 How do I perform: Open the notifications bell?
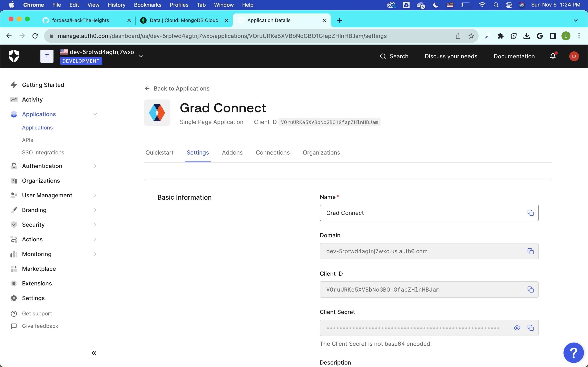coord(552,56)
